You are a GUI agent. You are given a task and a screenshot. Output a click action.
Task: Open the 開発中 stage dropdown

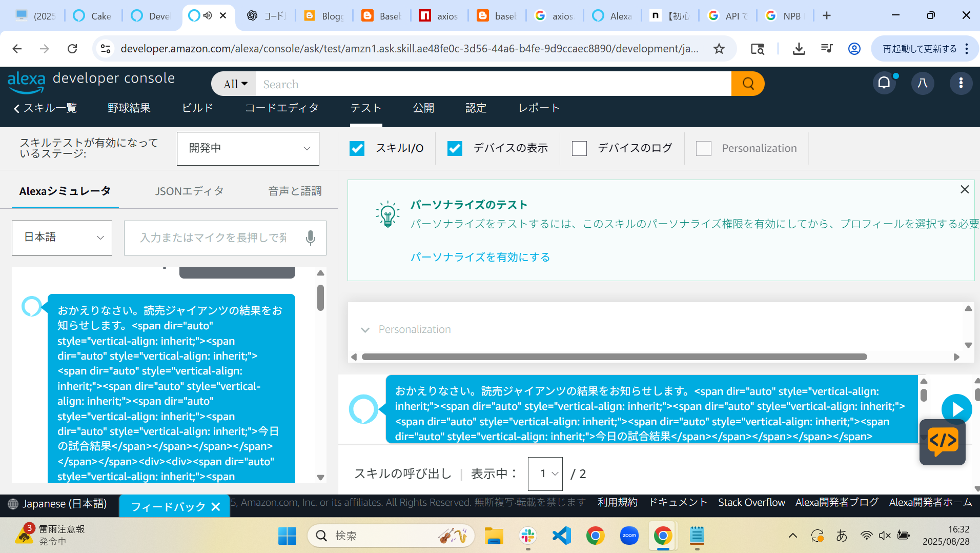pyautogui.click(x=248, y=149)
